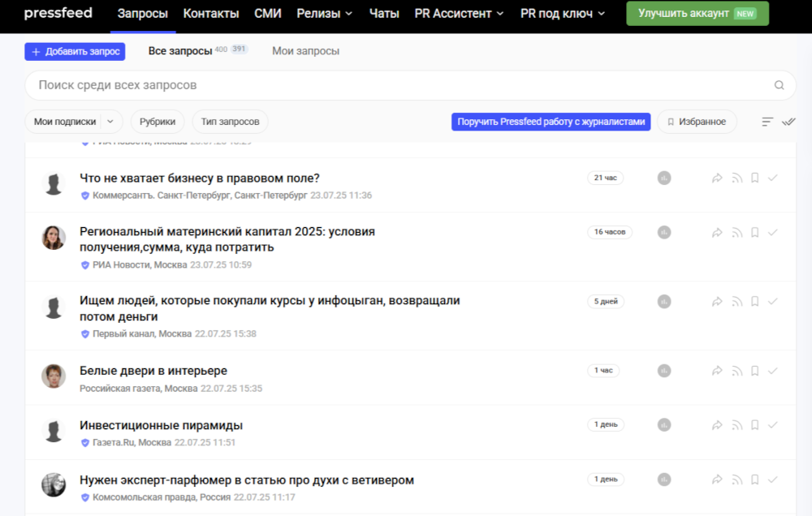Mark all requests as read
This screenshot has width=812, height=516.
788,122
